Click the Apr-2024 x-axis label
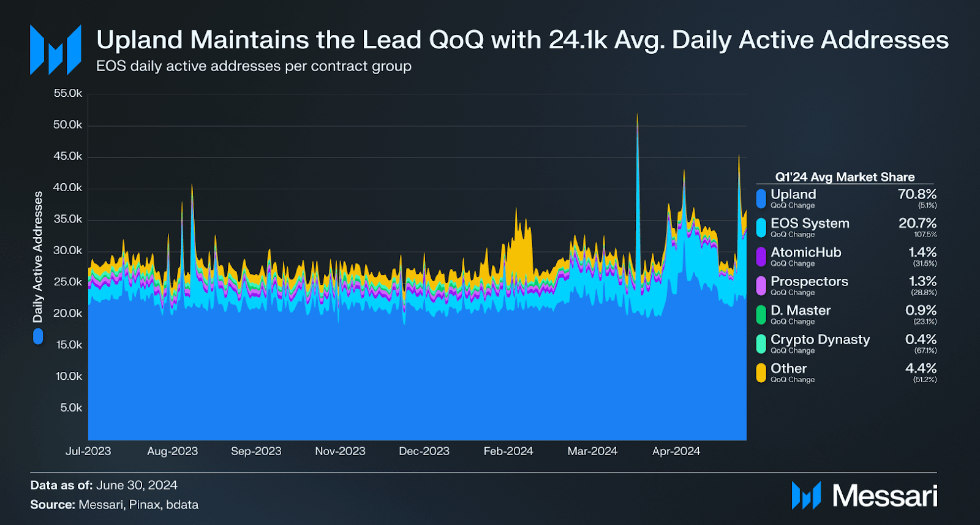This screenshot has height=525, width=980. click(676, 451)
